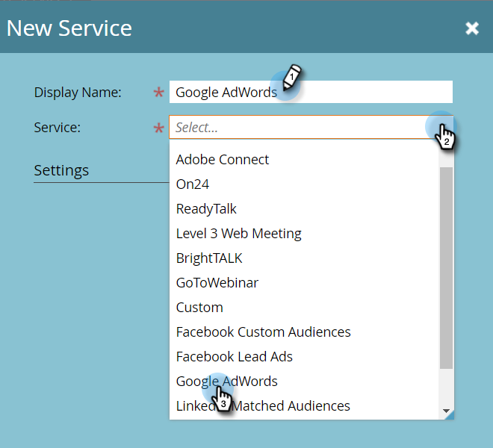Choose LinkedIn Matched Audiences option
493x448 pixels.
[304, 406]
